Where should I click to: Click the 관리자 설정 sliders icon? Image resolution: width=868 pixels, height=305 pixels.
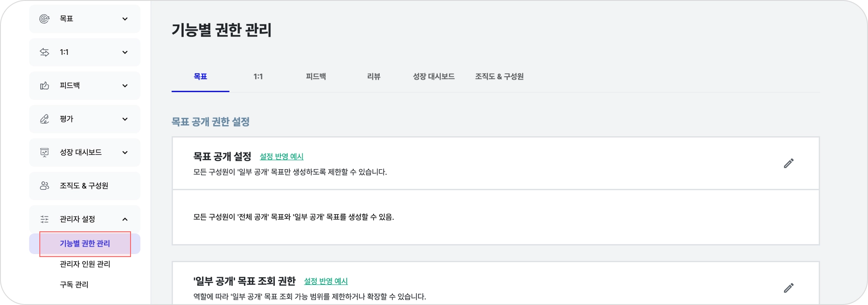[45, 219]
